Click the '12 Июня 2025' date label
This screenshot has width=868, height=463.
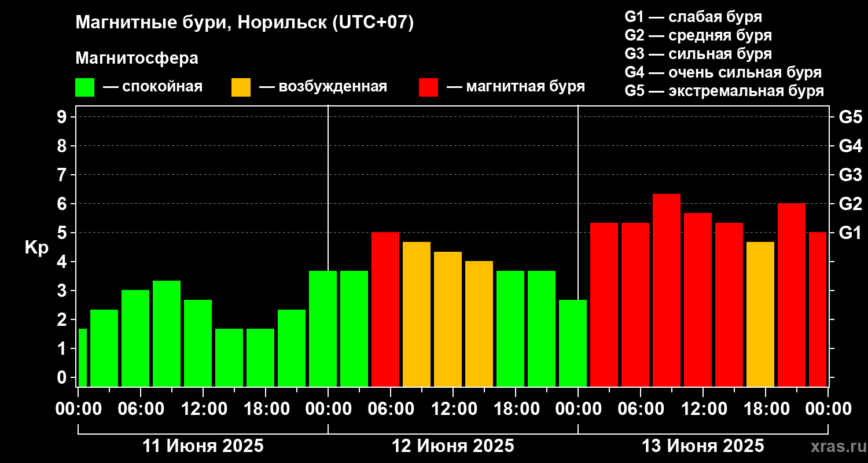click(453, 446)
